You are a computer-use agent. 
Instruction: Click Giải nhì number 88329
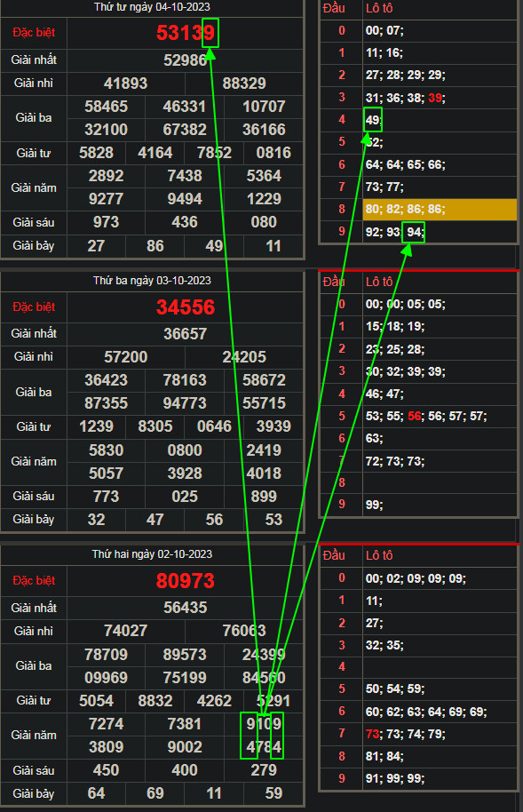pyautogui.click(x=244, y=84)
